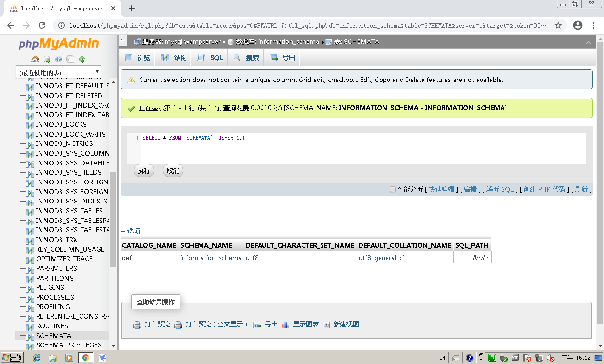Click the utf8_general_ci cell value
604x364 pixels.
pyautogui.click(x=382, y=258)
